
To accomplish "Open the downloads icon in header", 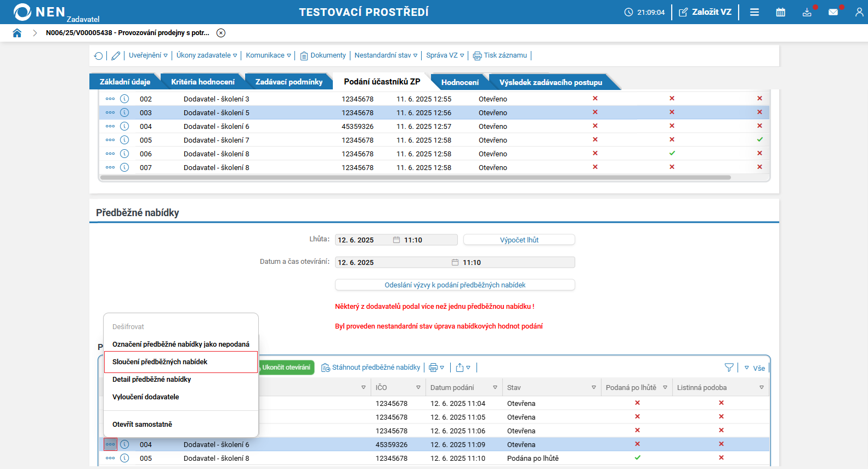I will [x=807, y=12].
